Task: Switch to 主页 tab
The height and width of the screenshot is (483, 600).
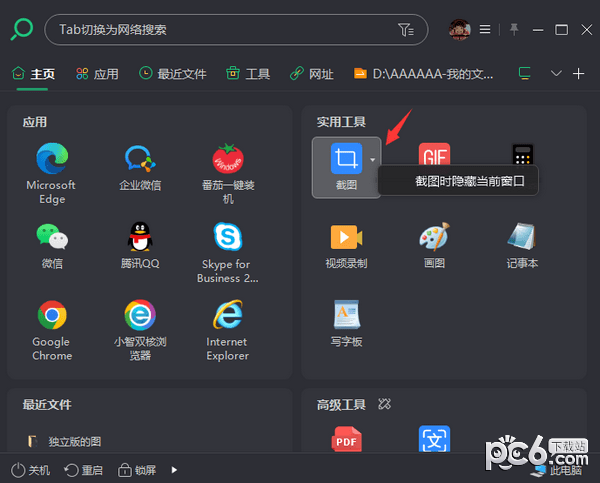Action: click(x=33, y=73)
